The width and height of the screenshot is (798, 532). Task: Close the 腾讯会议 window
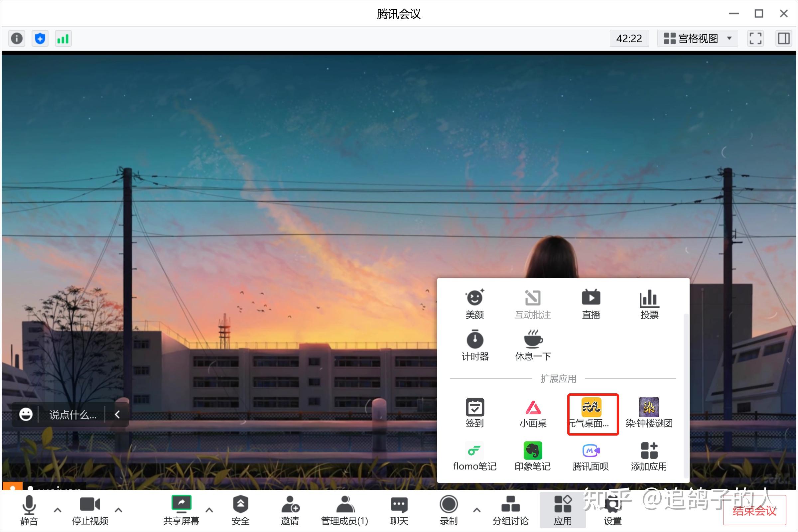tap(784, 14)
